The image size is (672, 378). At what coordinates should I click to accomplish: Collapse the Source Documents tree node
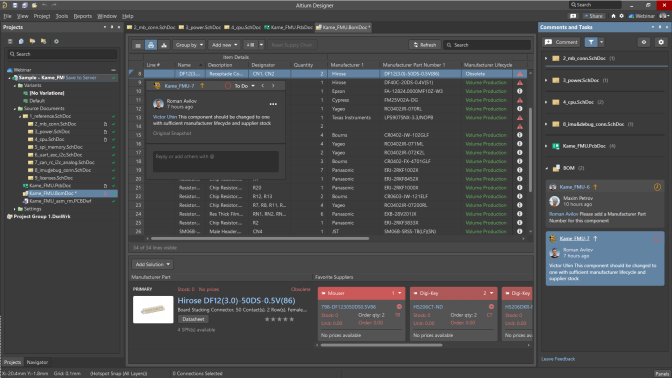click(15, 109)
